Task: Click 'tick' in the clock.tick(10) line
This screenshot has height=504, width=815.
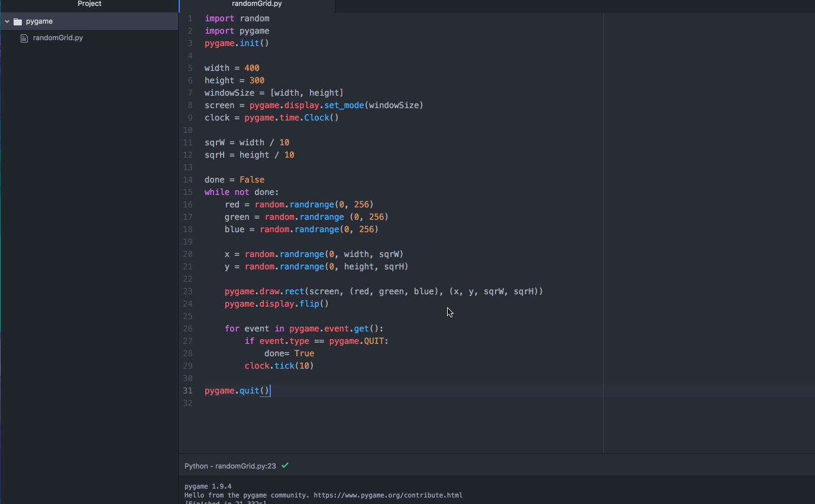Action: tap(284, 366)
